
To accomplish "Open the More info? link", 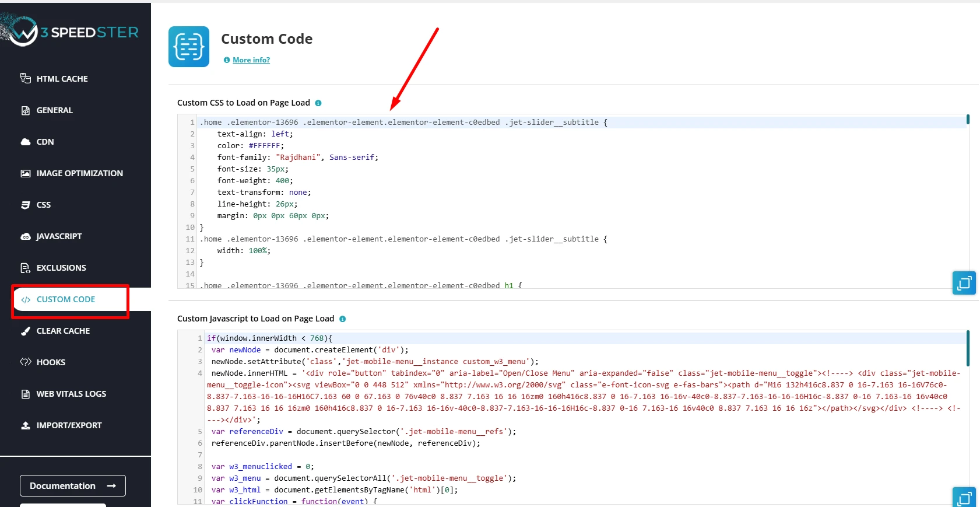I will tap(251, 60).
